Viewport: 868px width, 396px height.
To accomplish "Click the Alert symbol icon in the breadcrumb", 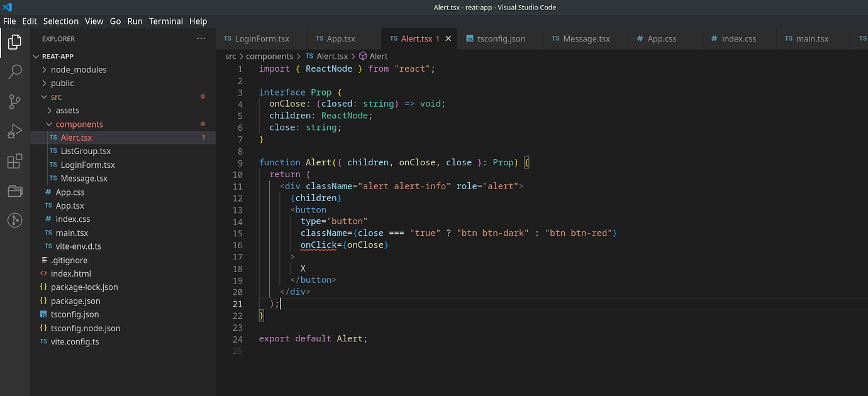I will click(x=362, y=56).
